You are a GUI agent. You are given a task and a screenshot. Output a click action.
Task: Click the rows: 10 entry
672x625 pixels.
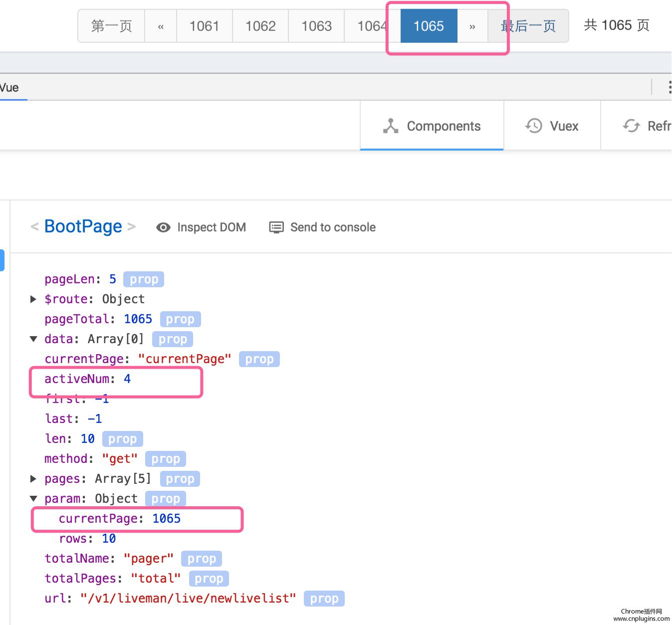point(87,539)
